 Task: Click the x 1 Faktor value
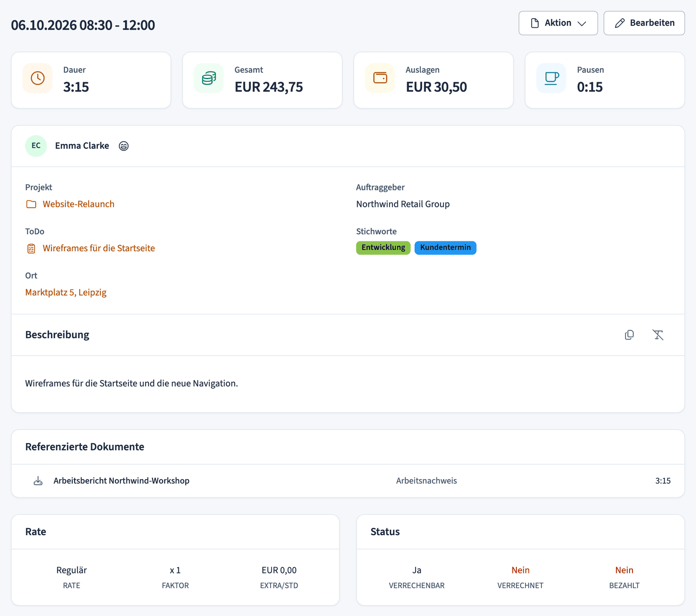pyautogui.click(x=175, y=570)
